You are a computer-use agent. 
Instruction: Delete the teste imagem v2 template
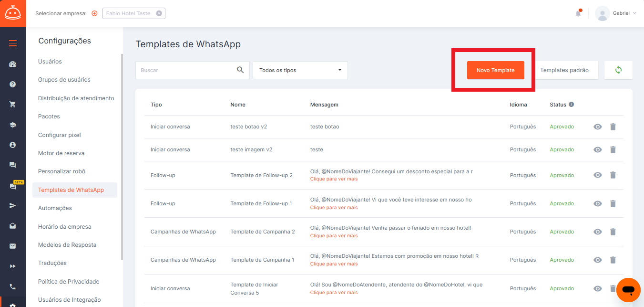click(613, 149)
